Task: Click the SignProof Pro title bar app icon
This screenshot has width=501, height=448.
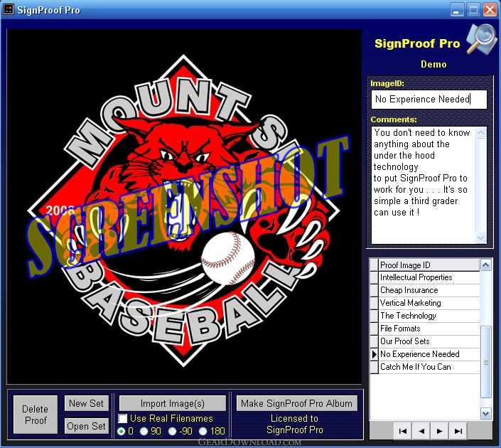Action: pos(9,9)
